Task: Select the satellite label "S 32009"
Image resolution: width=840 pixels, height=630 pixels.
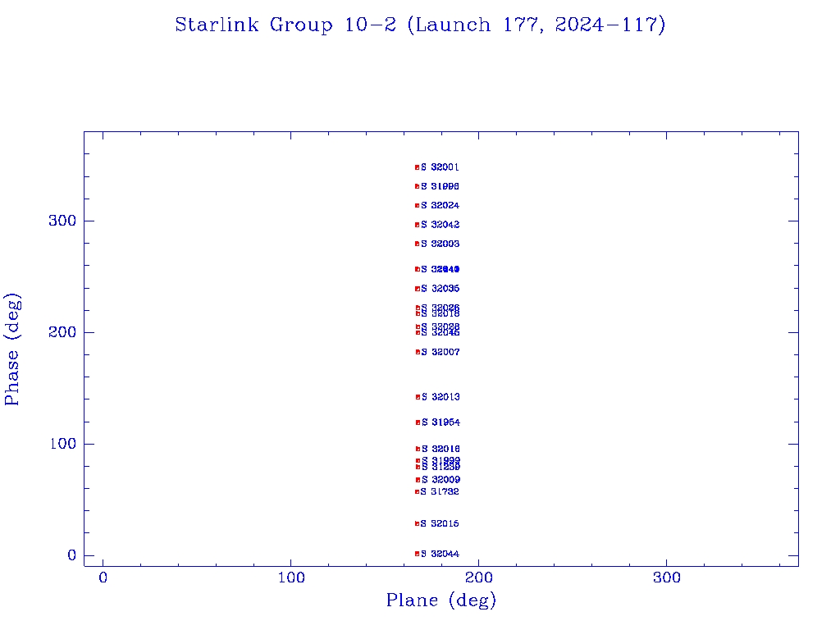Action: (441, 479)
